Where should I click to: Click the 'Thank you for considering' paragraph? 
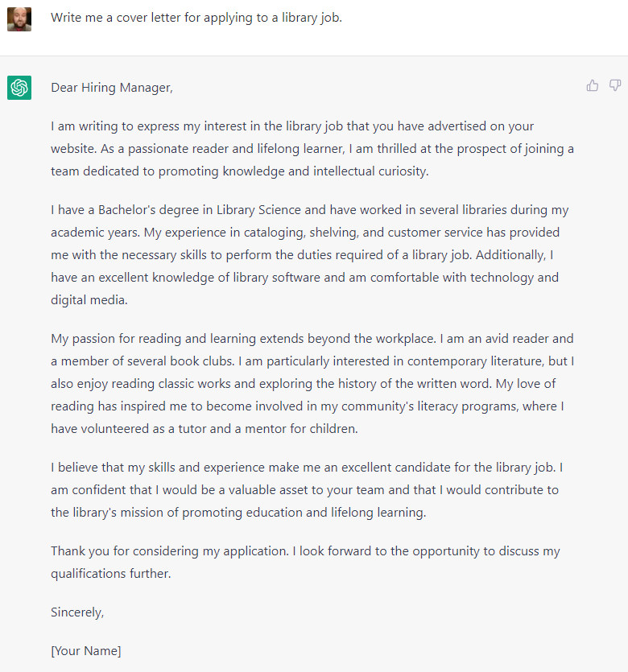(x=304, y=563)
